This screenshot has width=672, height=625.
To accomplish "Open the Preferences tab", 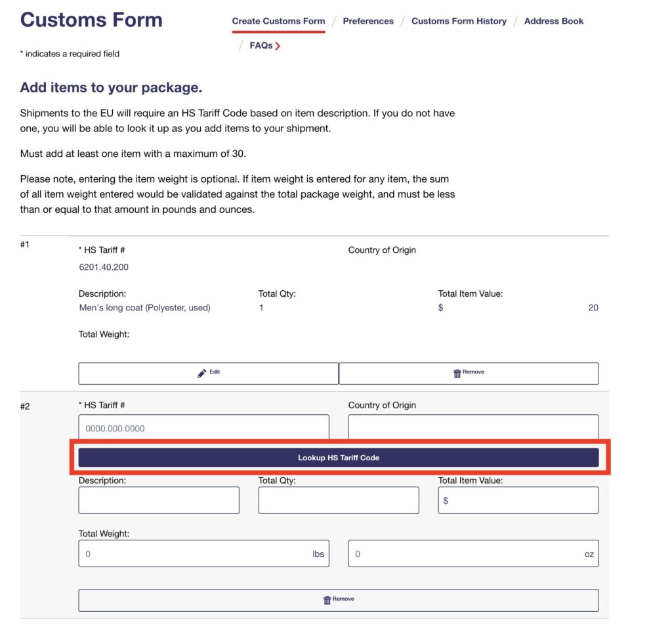I will click(x=368, y=21).
